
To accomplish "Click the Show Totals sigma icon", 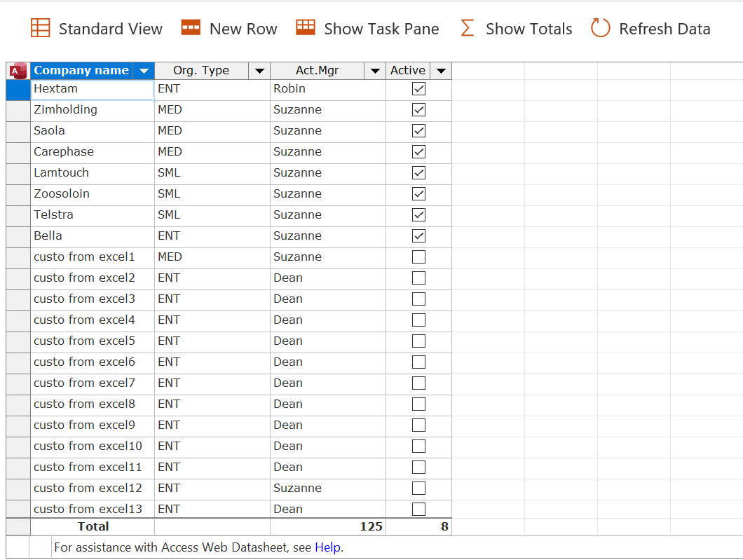I will click(x=467, y=29).
